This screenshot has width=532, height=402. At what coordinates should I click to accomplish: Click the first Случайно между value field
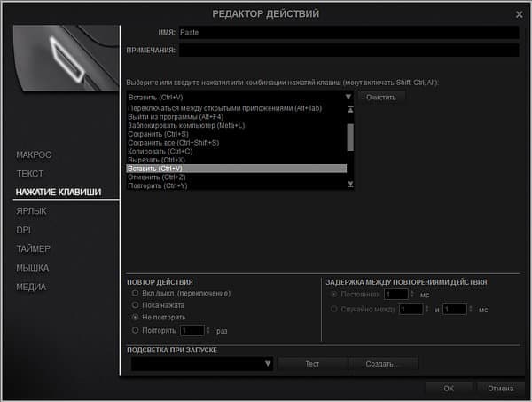pyautogui.click(x=411, y=310)
